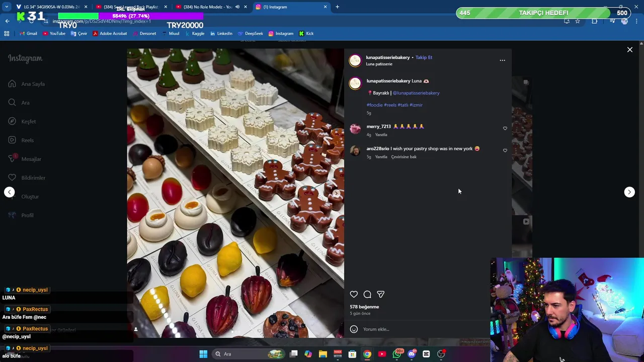Open OBS Studio from taskbar

coord(441,354)
